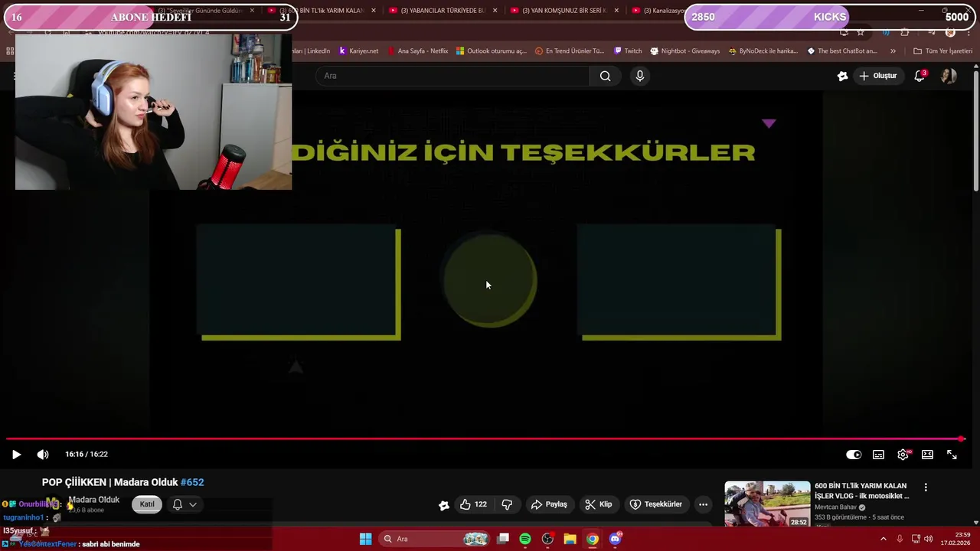Switch to theater mode
Image resolution: width=980 pixels, height=551 pixels.
(x=927, y=455)
